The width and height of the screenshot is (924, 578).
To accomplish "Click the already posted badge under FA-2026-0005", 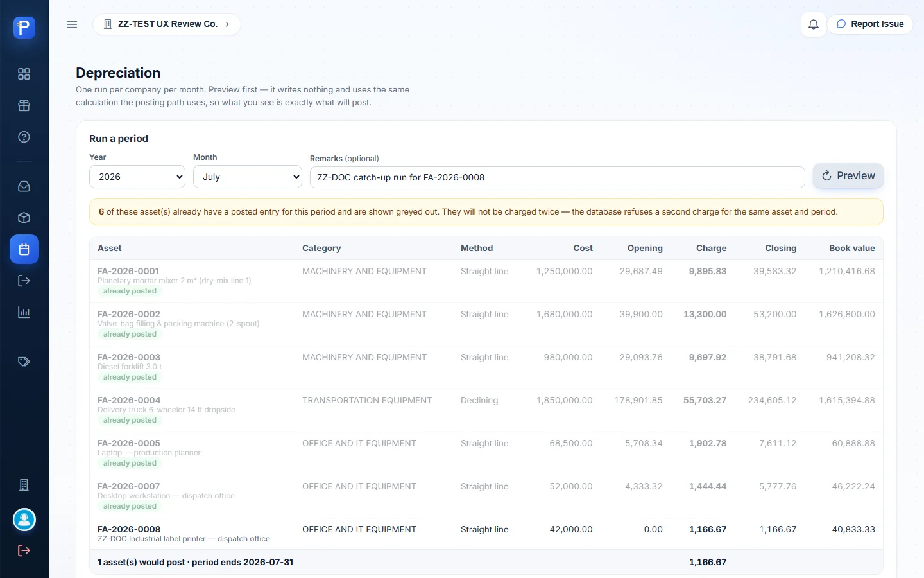I will coord(130,463).
